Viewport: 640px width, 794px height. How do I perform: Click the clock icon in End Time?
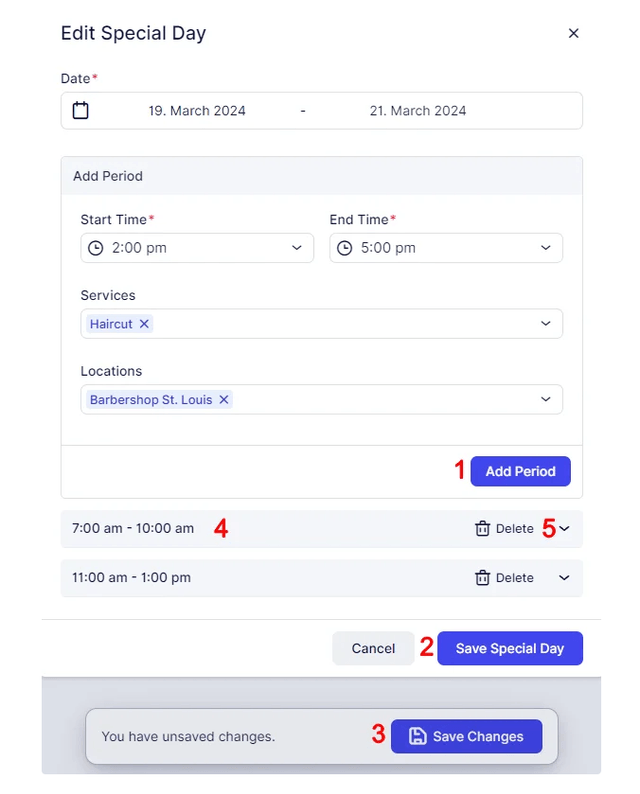click(x=345, y=248)
